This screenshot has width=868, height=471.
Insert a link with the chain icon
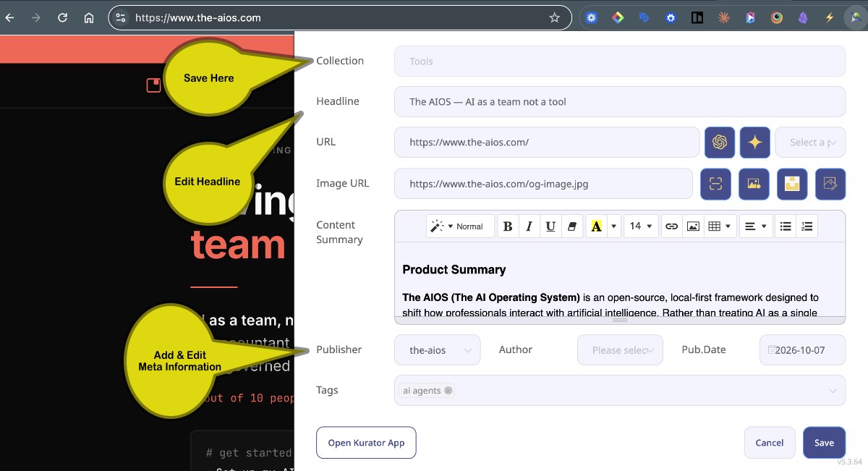[x=671, y=226]
